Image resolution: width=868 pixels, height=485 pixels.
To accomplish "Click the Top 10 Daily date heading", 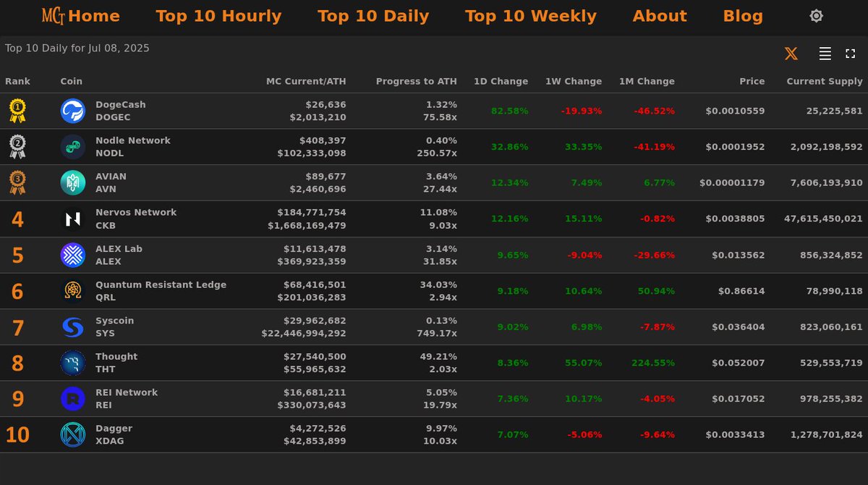I will tap(77, 48).
